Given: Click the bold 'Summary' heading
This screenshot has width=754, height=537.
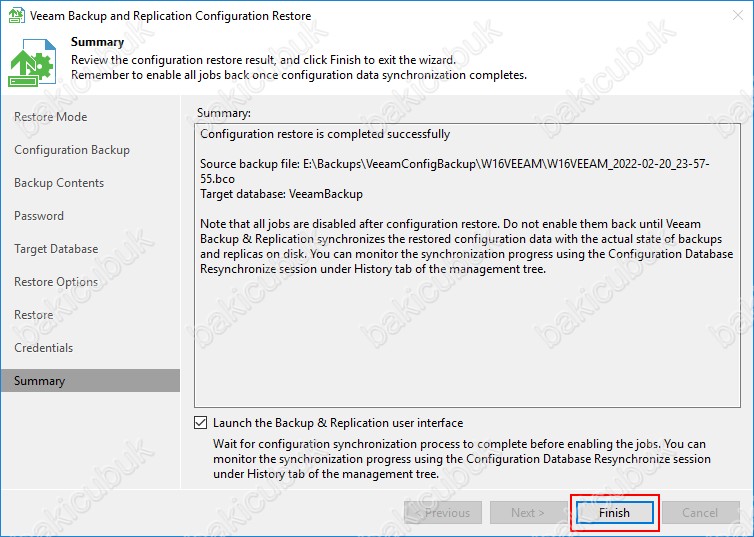Looking at the screenshot, I should [98, 42].
